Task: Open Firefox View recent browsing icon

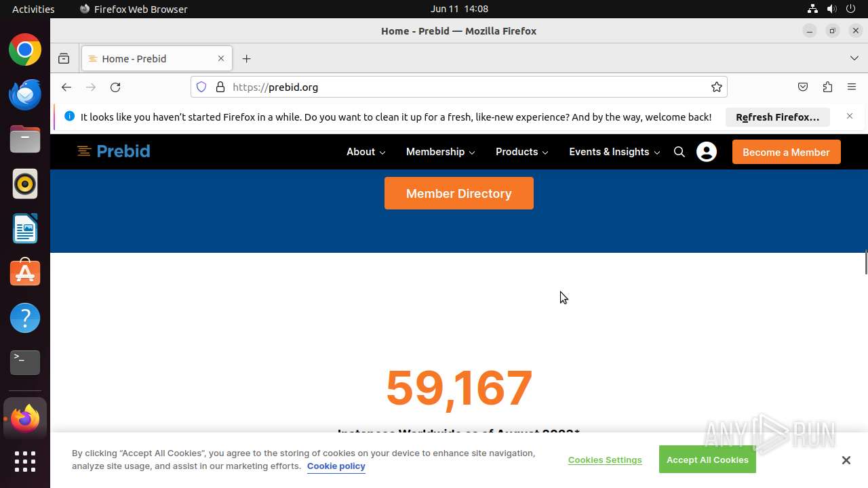Action: (x=64, y=59)
